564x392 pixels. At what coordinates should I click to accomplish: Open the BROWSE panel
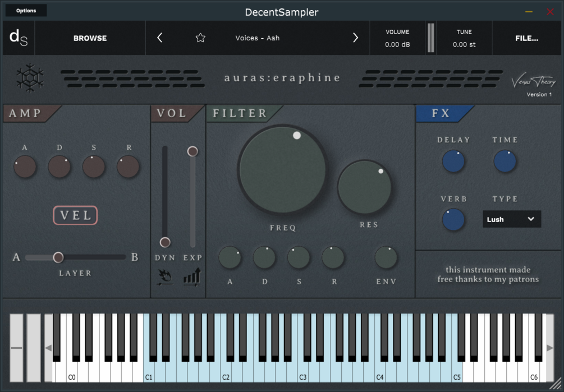90,38
